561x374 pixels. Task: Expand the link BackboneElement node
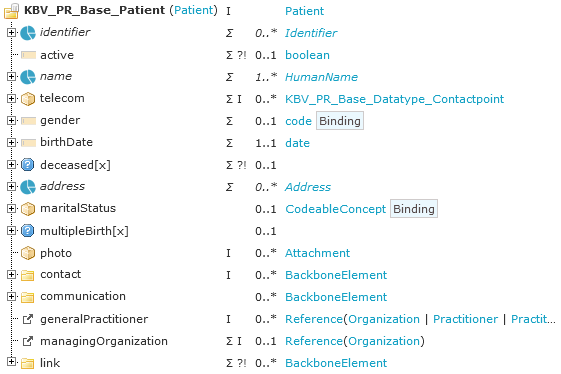[11, 362]
